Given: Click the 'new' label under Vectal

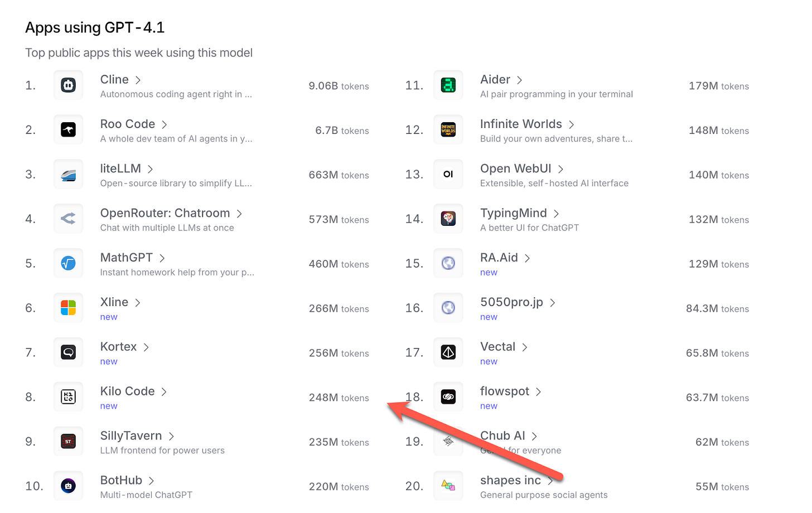Looking at the screenshot, I should click(x=489, y=362).
